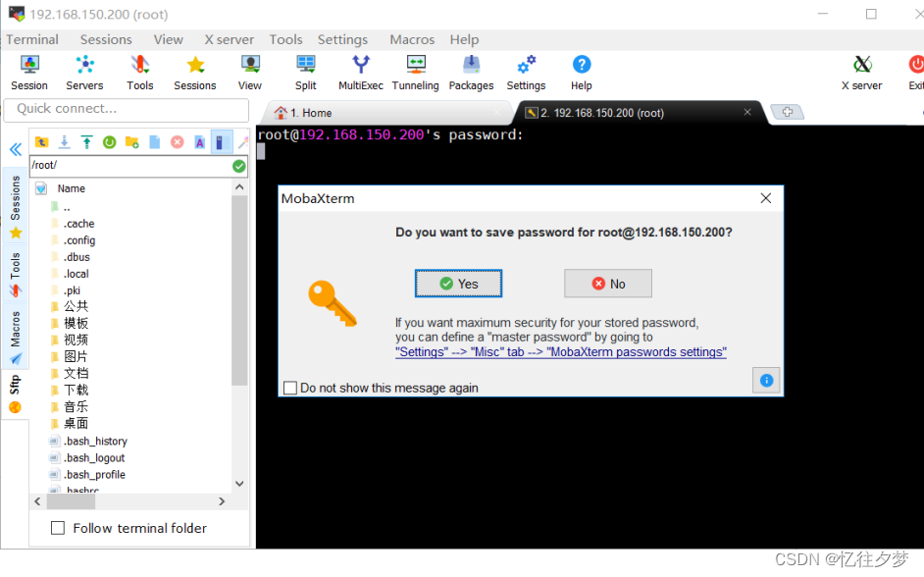924x577 pixels.
Task: Click the SFTP rename file 'A' icon
Action: (x=200, y=142)
